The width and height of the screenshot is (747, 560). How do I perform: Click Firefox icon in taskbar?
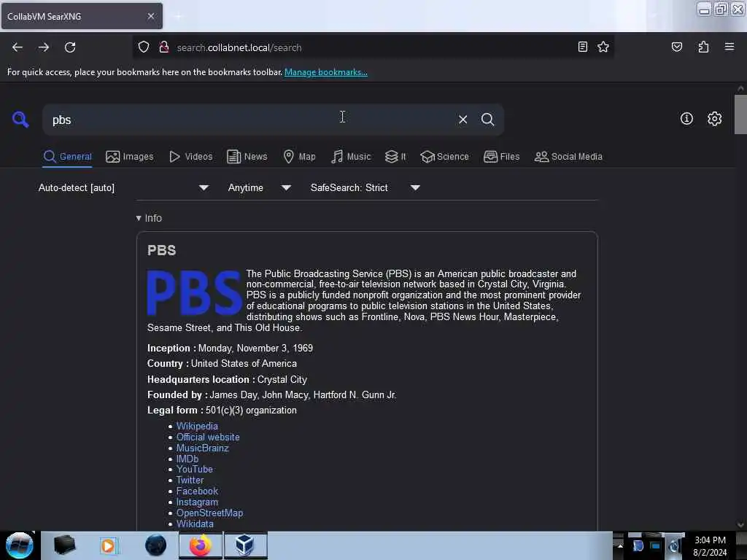click(201, 545)
